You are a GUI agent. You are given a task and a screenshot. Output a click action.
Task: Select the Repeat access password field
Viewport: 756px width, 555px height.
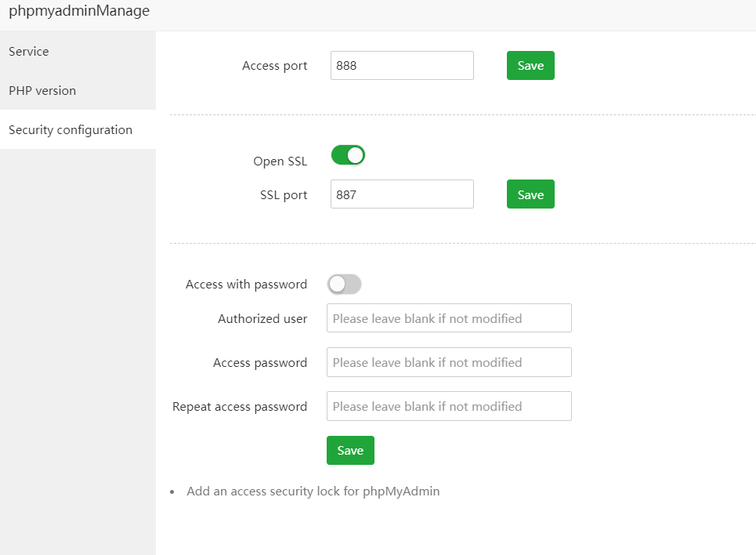[x=449, y=406]
